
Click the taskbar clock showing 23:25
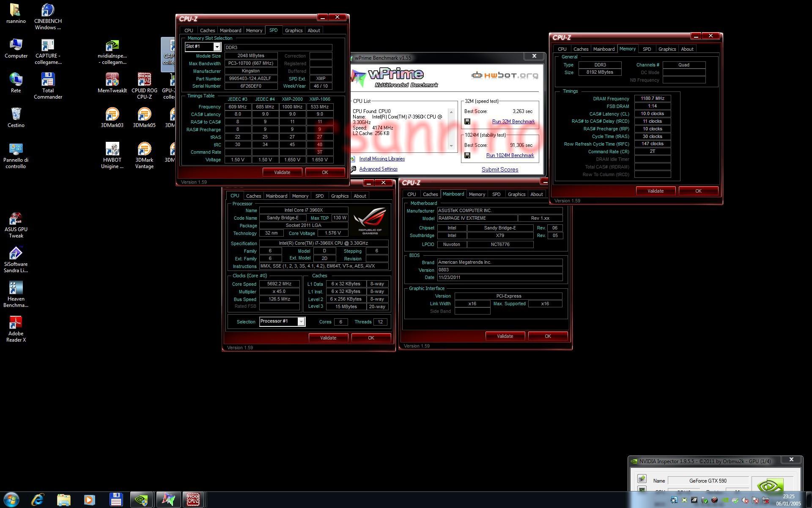[x=788, y=500]
